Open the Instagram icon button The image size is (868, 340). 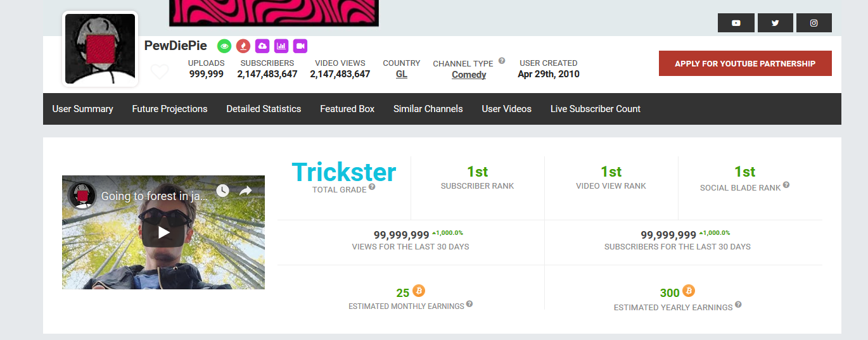(x=814, y=23)
